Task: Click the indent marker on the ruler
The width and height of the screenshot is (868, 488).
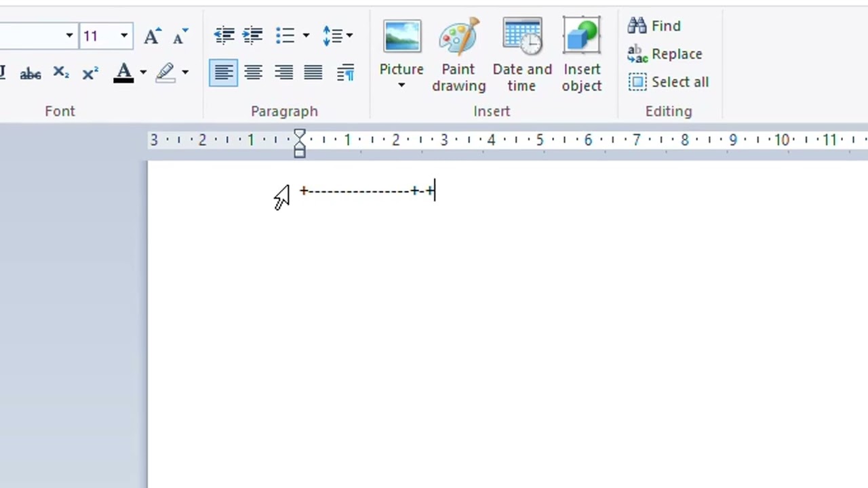Action: tap(300, 143)
